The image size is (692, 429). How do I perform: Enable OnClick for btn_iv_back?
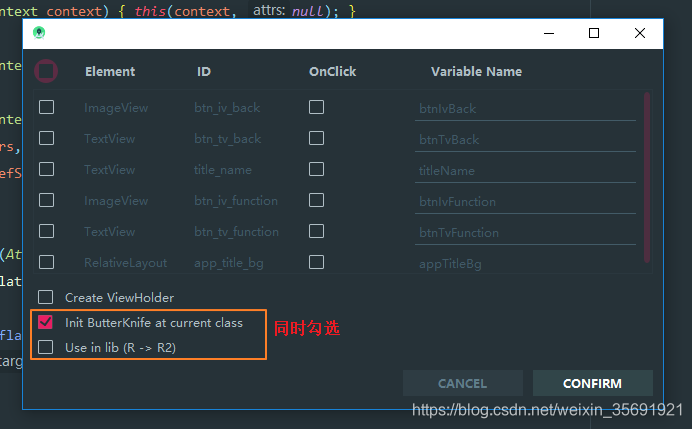coord(316,107)
